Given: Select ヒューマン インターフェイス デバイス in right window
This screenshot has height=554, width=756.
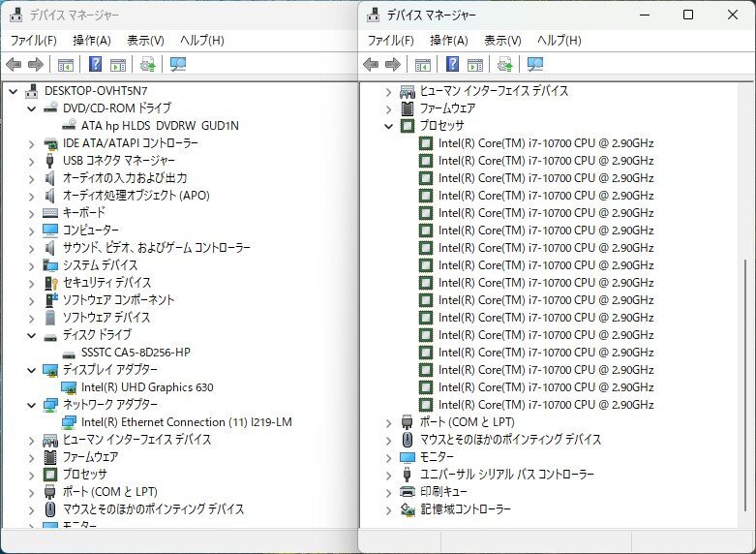Looking at the screenshot, I should tap(495, 91).
